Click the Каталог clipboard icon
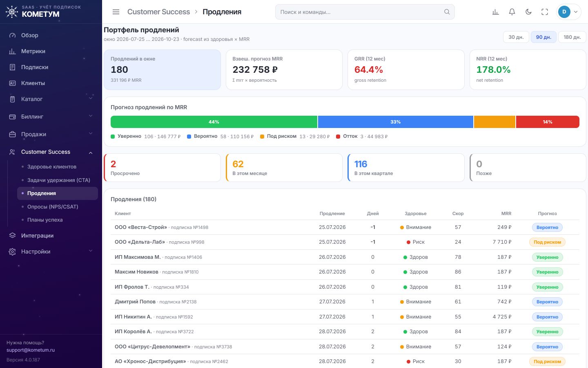Image resolution: width=588 pixels, height=368 pixels. 13,99
